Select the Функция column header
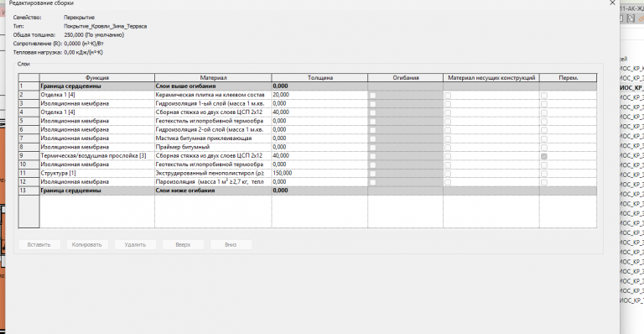 tap(97, 78)
